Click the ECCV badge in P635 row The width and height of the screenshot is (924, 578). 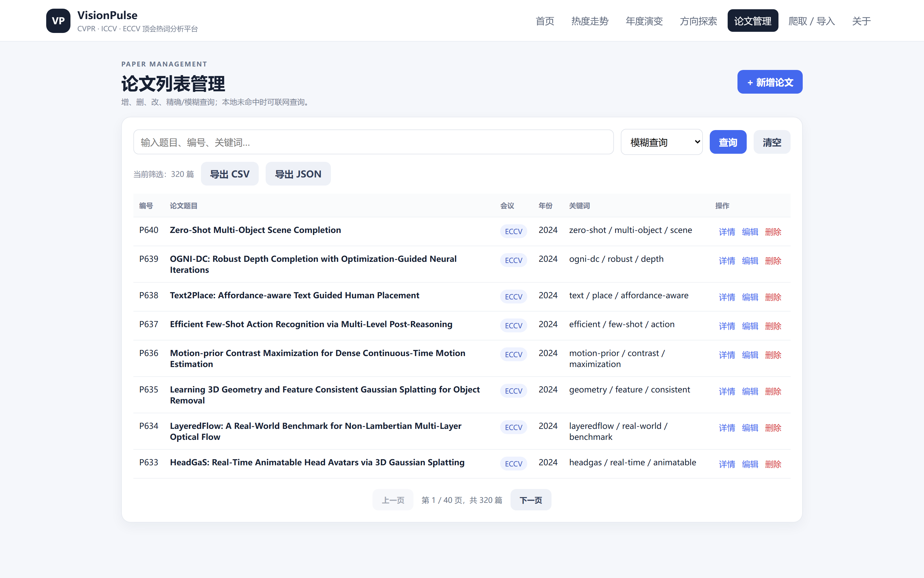pyautogui.click(x=514, y=391)
